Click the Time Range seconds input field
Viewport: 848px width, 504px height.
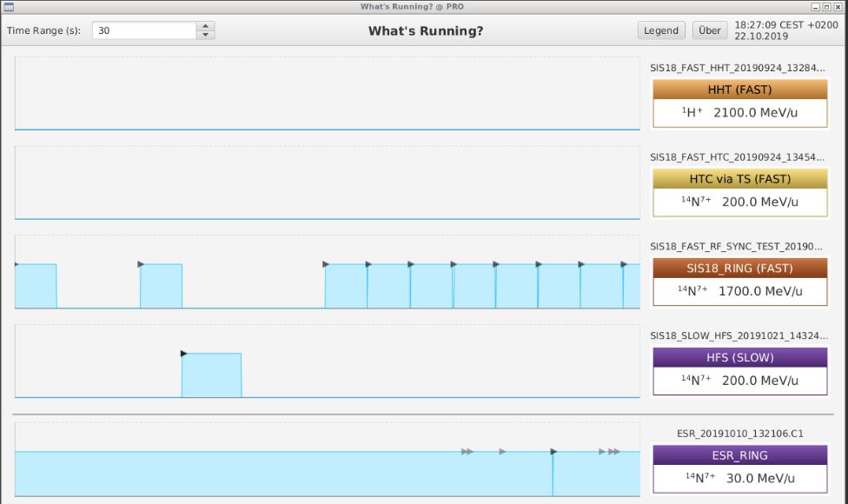(144, 30)
